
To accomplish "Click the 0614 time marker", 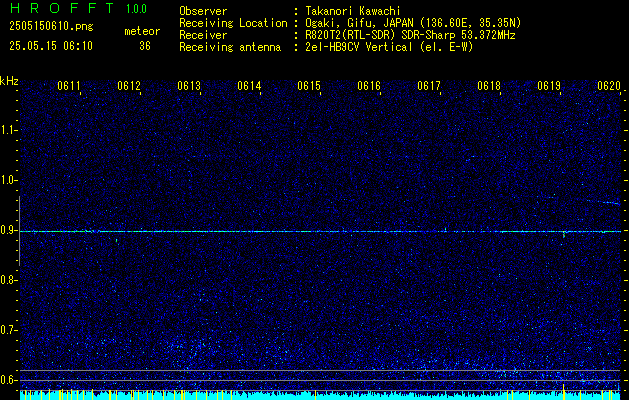I will point(249,86).
